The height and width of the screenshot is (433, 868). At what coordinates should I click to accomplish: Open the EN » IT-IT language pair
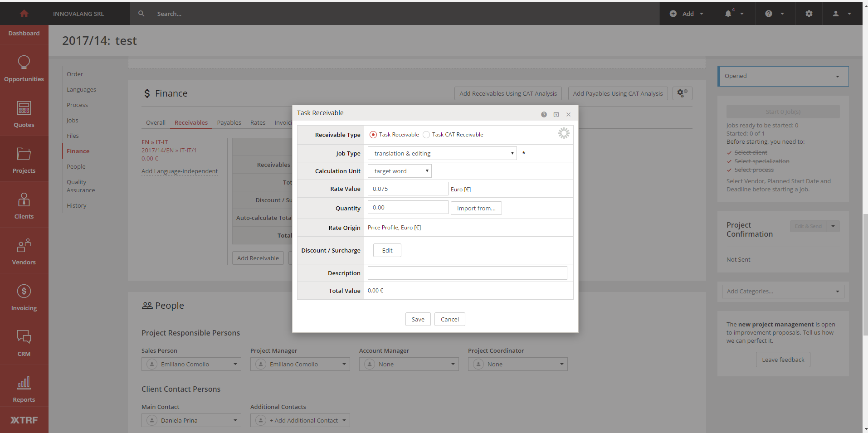click(x=155, y=142)
